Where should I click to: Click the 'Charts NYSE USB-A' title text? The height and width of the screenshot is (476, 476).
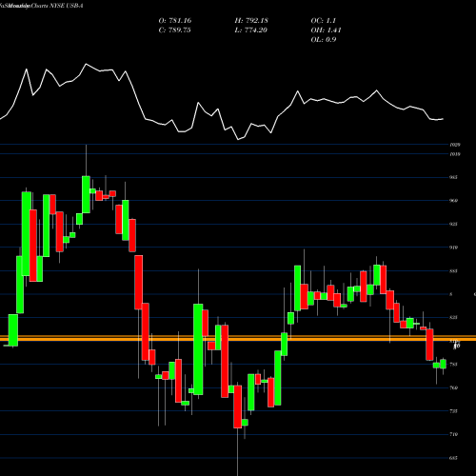[56, 6]
